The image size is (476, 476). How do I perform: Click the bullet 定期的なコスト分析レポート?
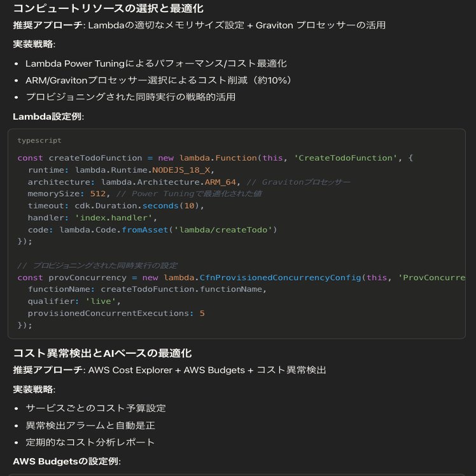click(x=90, y=442)
